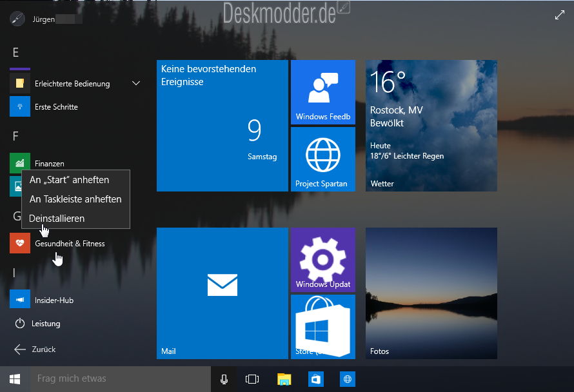Image resolution: width=574 pixels, height=392 pixels.
Task: Open Task View on the taskbar
Action: pos(252,379)
